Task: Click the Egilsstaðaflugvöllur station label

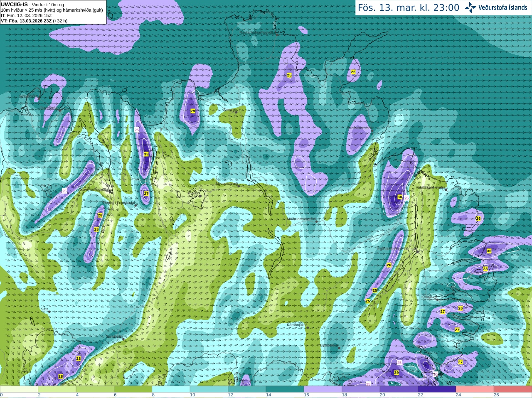Action: click(x=397, y=248)
